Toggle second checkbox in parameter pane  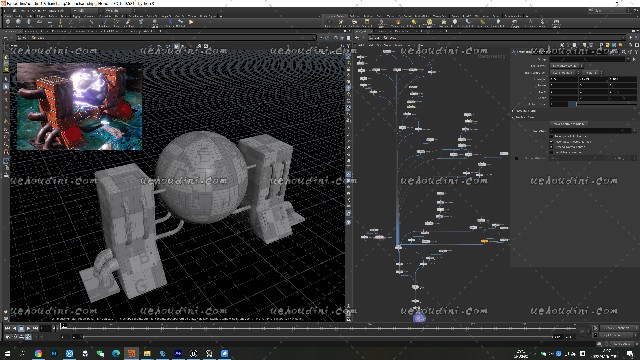point(551,142)
